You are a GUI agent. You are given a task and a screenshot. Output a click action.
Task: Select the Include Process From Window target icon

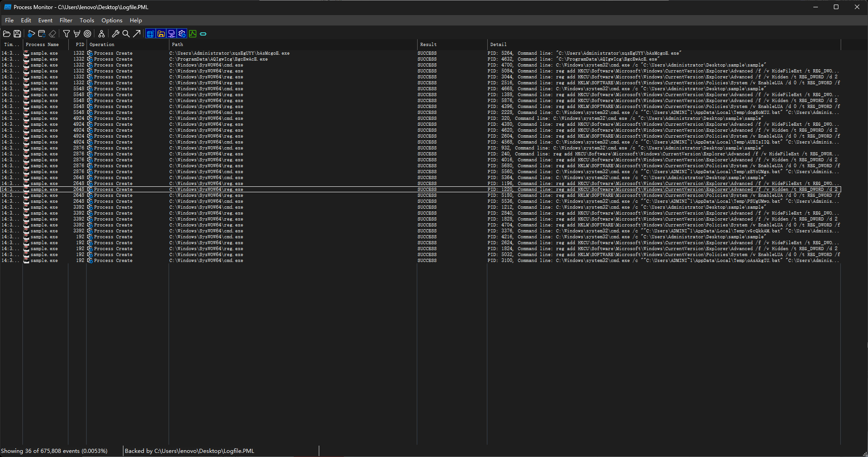pyautogui.click(x=87, y=34)
